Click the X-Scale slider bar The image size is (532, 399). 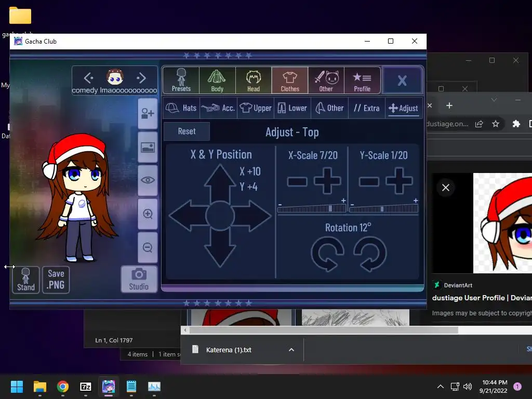click(312, 208)
